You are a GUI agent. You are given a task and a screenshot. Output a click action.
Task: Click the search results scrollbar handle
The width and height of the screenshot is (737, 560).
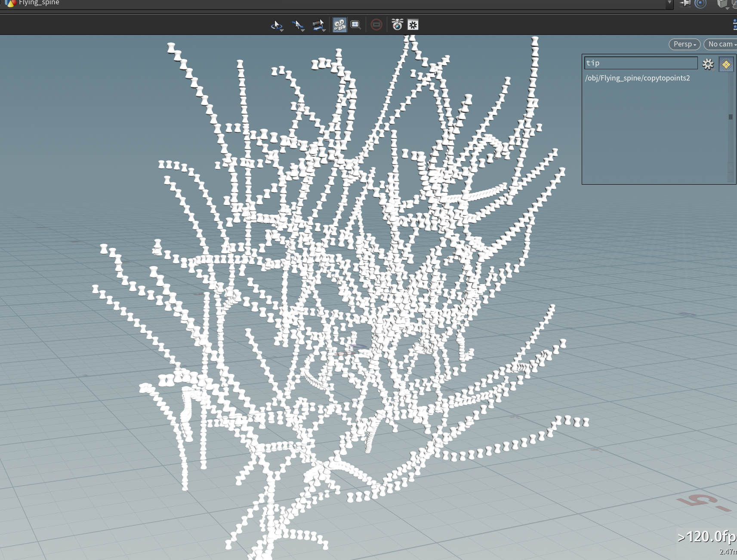point(731,117)
